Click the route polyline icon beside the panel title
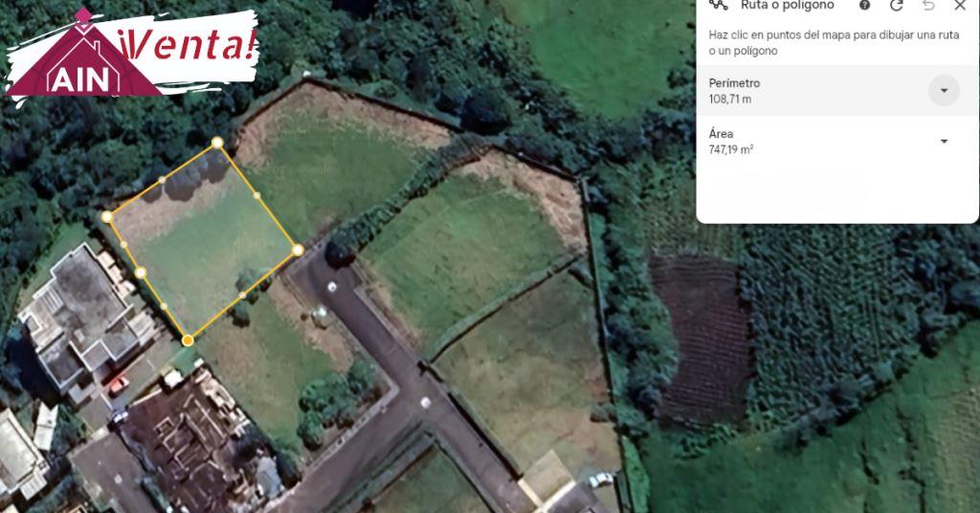The height and width of the screenshot is (513, 980). [x=719, y=5]
